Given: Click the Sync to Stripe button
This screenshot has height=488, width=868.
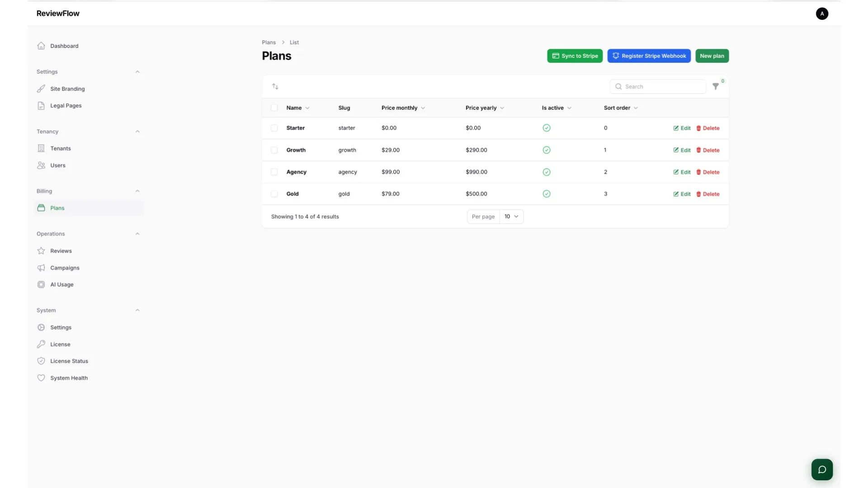Looking at the screenshot, I should [575, 56].
